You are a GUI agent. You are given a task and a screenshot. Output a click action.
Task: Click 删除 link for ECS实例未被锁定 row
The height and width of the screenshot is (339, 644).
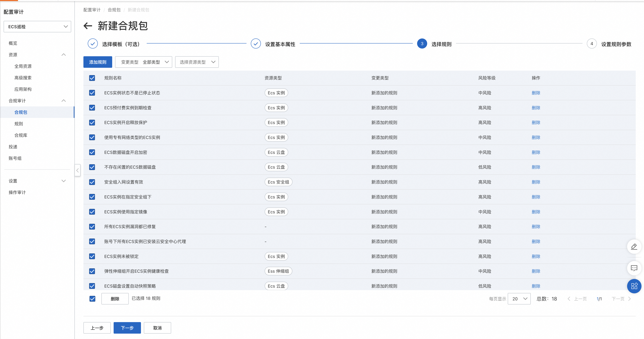click(x=536, y=256)
